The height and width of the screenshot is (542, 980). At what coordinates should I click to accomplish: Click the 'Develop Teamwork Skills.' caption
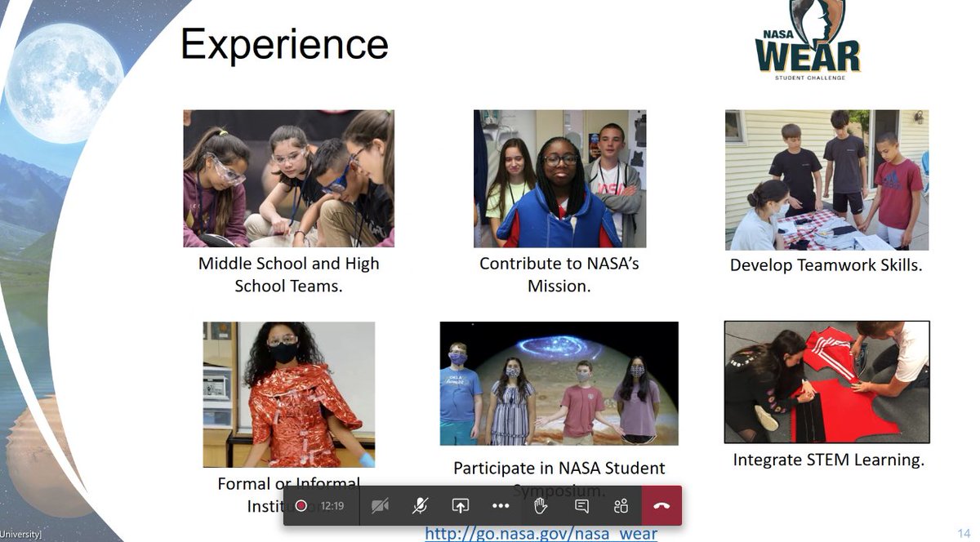(x=826, y=265)
